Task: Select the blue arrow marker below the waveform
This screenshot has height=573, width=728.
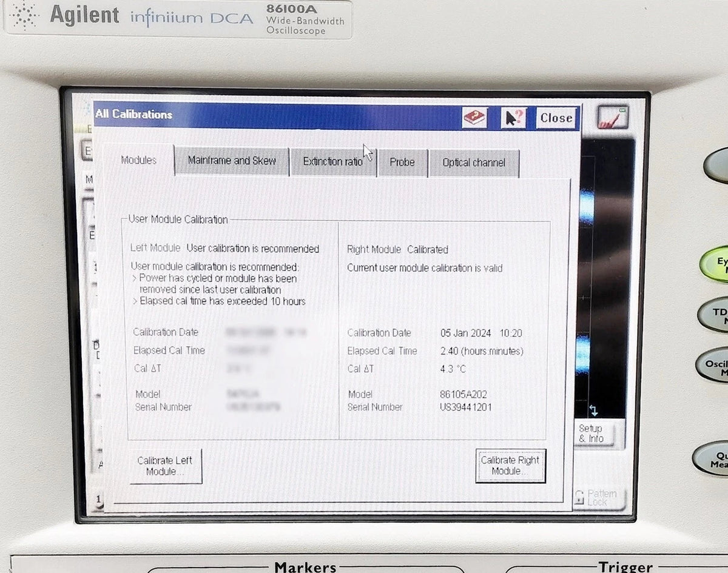Action: coord(593,410)
